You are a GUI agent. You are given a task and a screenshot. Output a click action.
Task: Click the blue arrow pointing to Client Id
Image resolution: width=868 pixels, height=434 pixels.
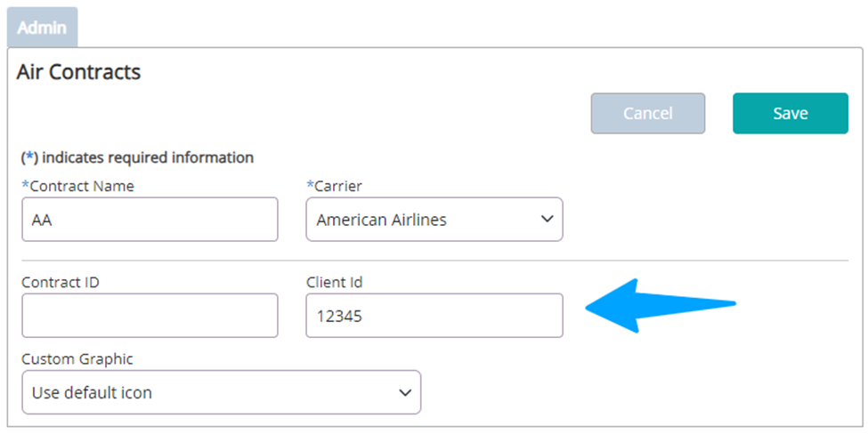(x=661, y=305)
